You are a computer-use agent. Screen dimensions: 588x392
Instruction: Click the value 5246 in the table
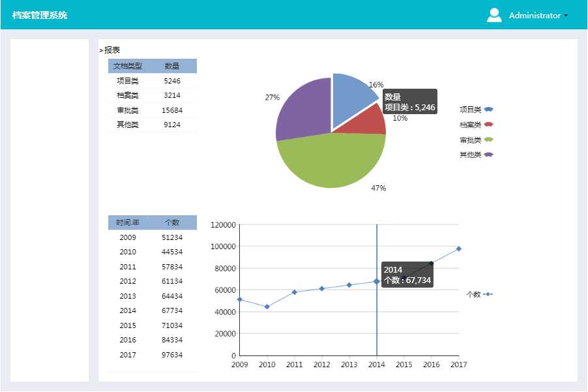172,81
